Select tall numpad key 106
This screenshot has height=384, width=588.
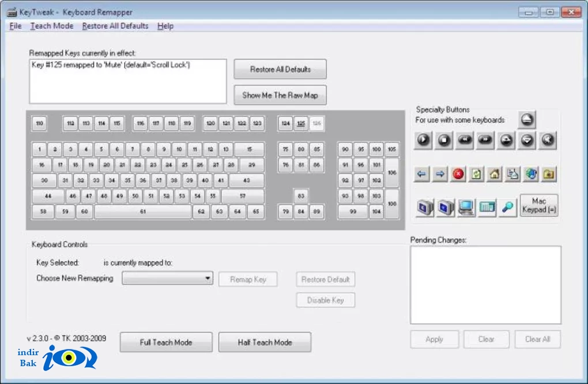tap(392, 173)
